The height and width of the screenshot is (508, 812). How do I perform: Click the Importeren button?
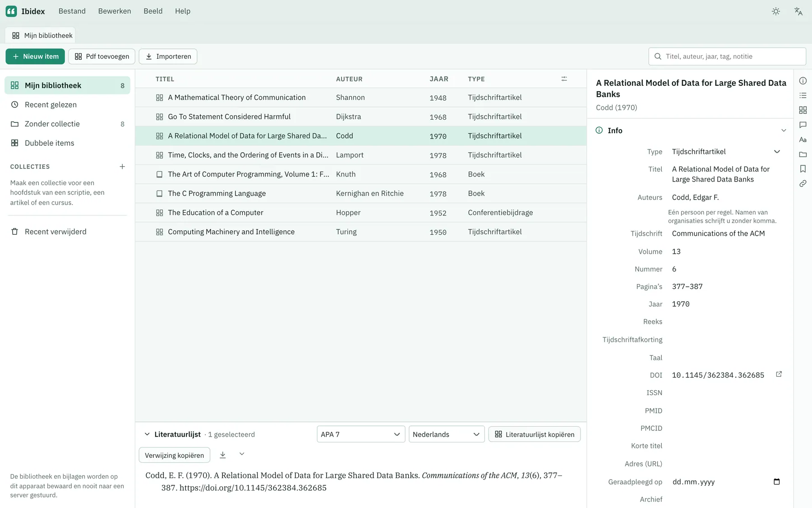click(x=168, y=56)
